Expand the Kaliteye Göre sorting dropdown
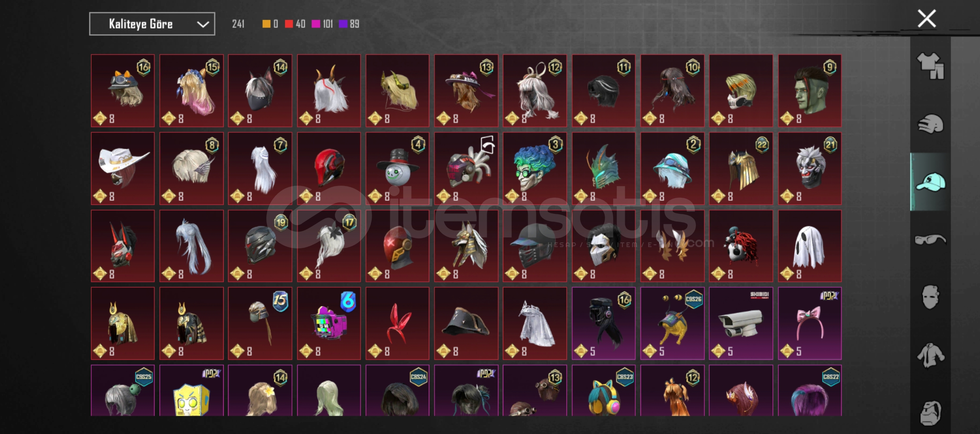Image resolution: width=980 pixels, height=434 pixels. [152, 24]
